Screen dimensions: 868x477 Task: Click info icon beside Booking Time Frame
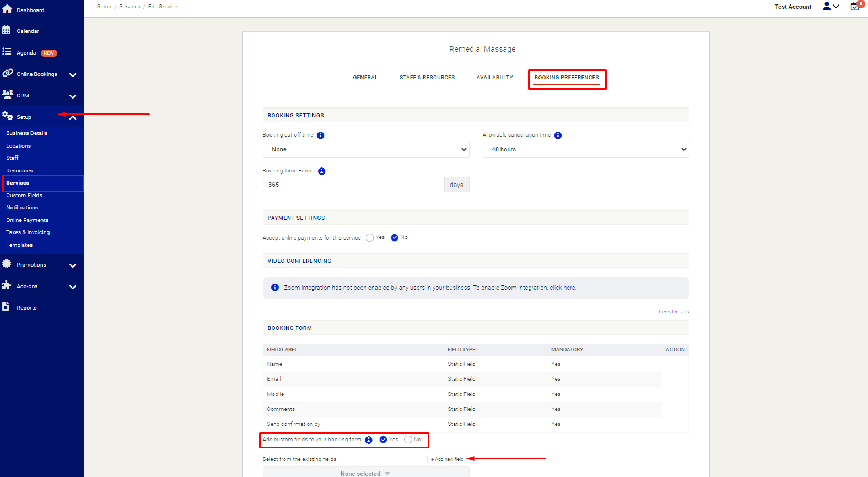pos(322,171)
